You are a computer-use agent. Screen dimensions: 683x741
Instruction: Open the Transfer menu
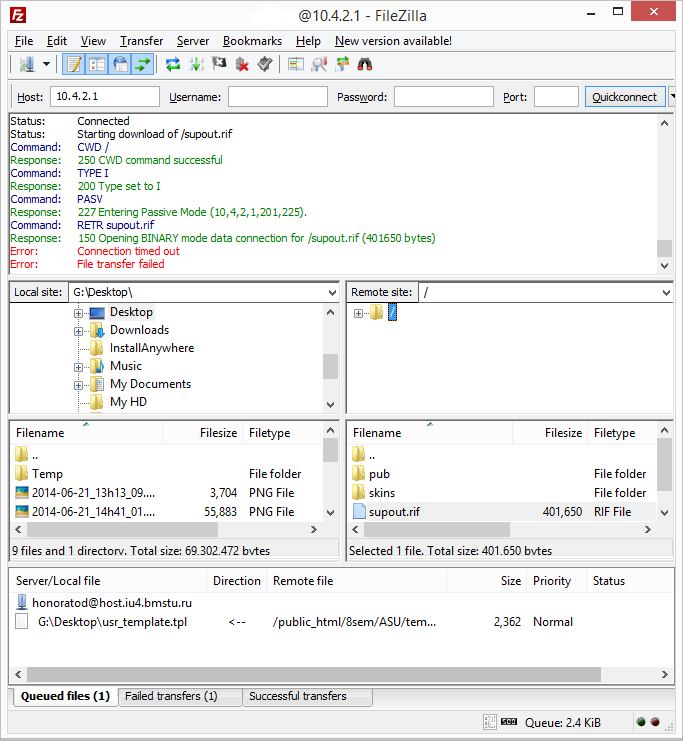pyautogui.click(x=141, y=41)
